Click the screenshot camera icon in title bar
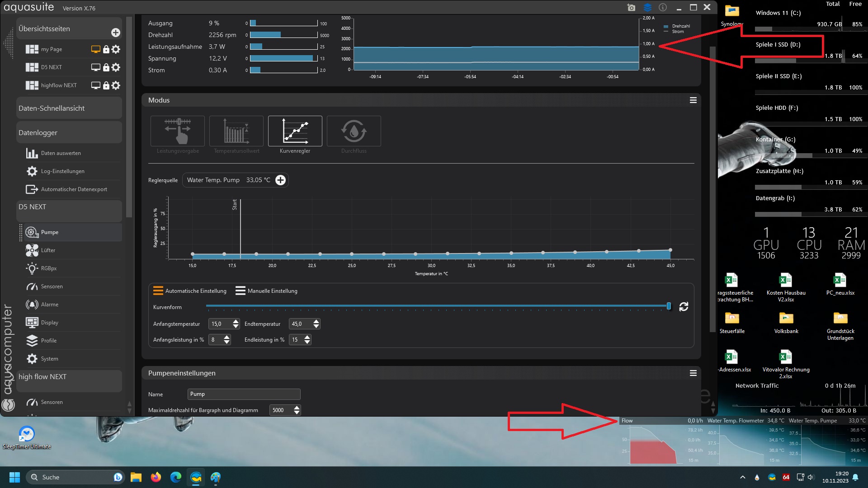 point(632,8)
